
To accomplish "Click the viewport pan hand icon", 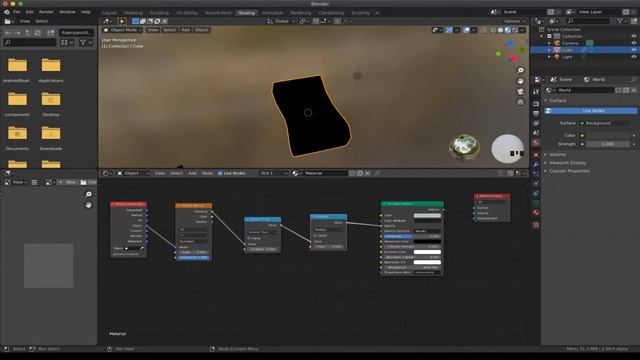I will point(520,81).
